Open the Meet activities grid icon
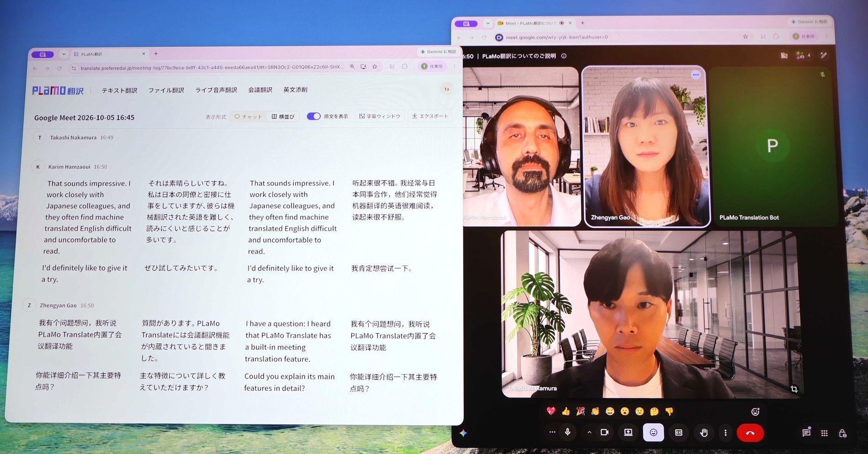This screenshot has width=868, height=454. pyautogui.click(x=824, y=433)
